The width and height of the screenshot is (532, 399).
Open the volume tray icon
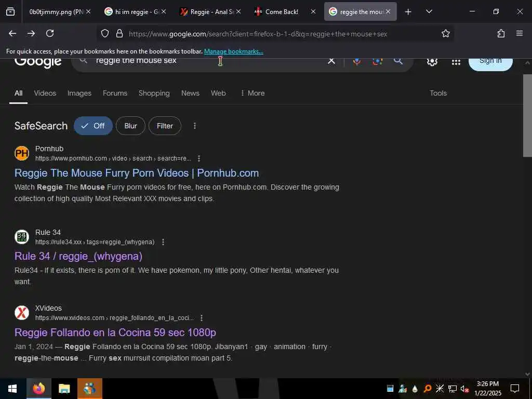pos(464,389)
